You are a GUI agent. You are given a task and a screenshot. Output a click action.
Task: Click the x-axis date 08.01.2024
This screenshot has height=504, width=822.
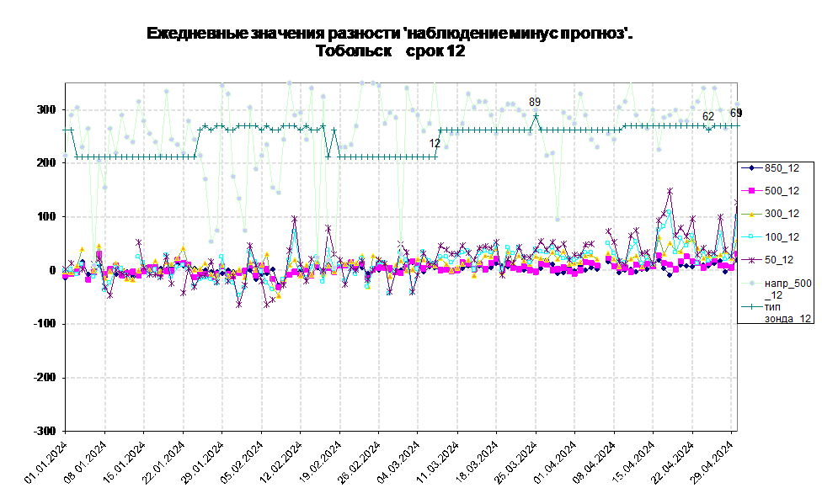click(x=85, y=463)
